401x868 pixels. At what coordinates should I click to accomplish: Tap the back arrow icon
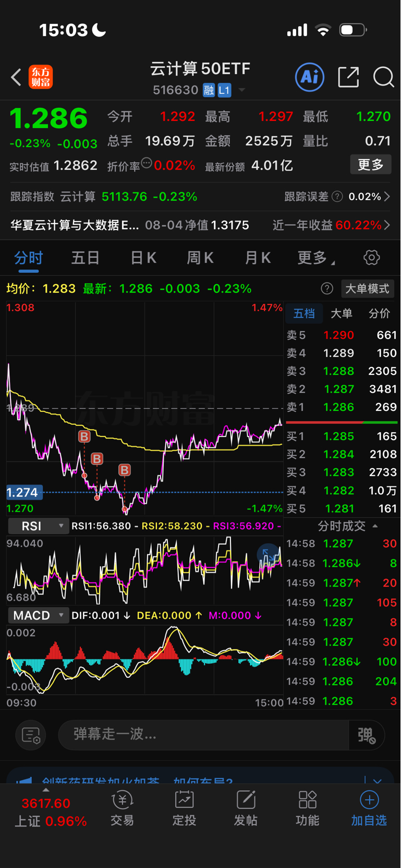[x=16, y=78]
